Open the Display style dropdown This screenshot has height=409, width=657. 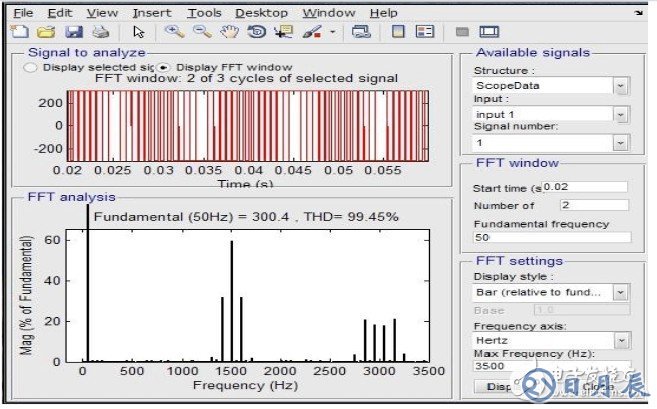(620, 292)
